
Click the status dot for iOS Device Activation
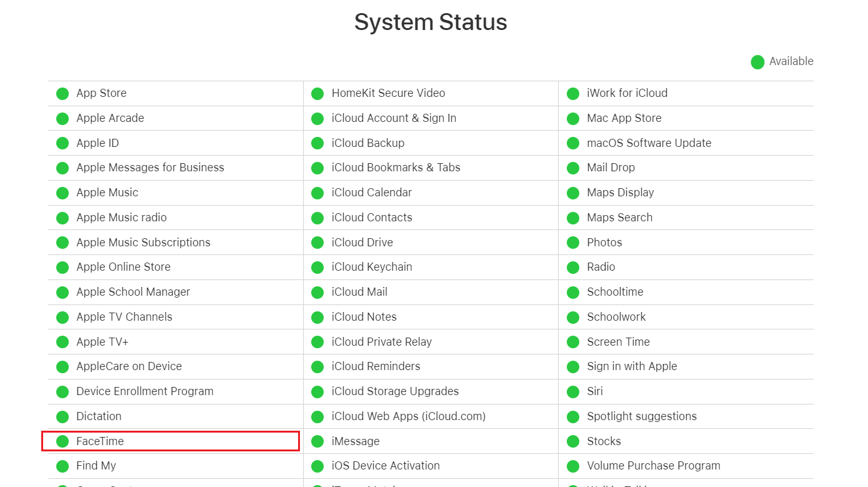[317, 466]
